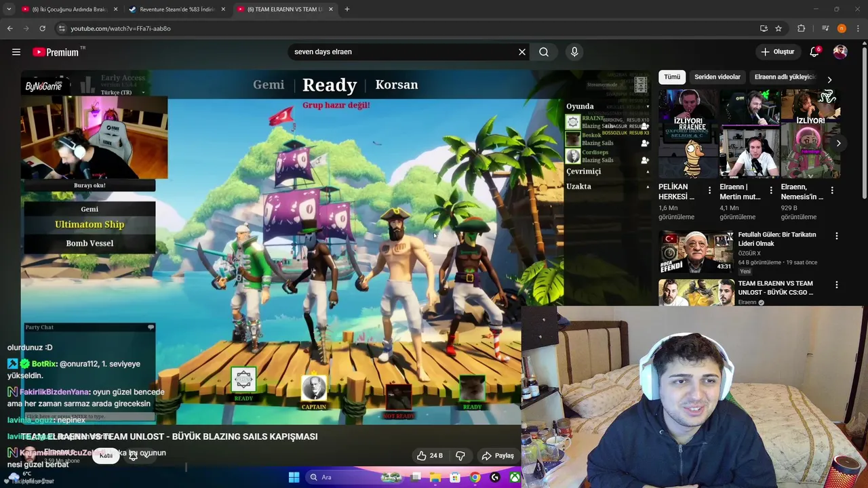868x488 pixels.
Task: Open the YouTube account avatar menu
Action: pyautogui.click(x=840, y=52)
